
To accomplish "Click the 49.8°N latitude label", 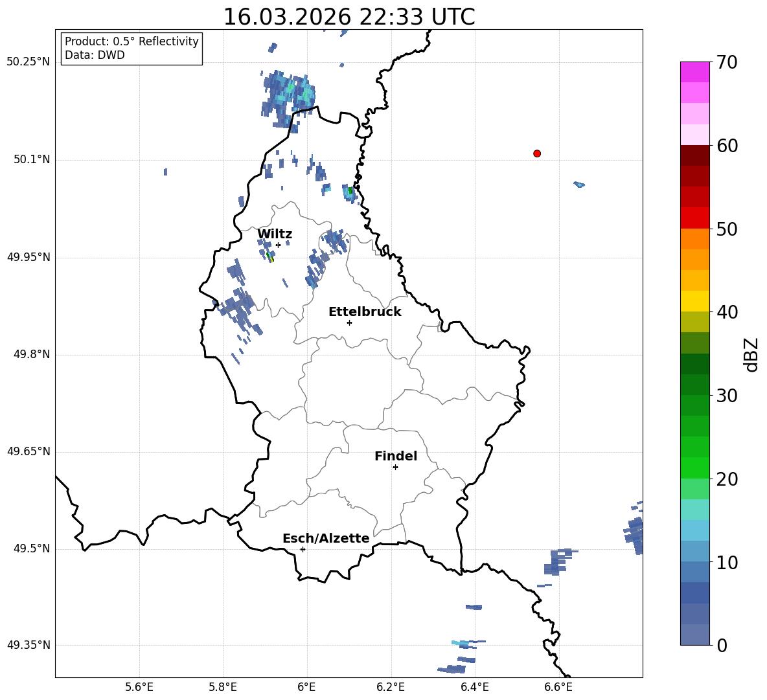I will [32, 354].
